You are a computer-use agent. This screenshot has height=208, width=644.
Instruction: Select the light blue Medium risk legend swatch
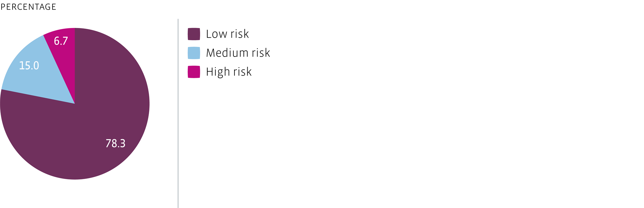coord(194,53)
